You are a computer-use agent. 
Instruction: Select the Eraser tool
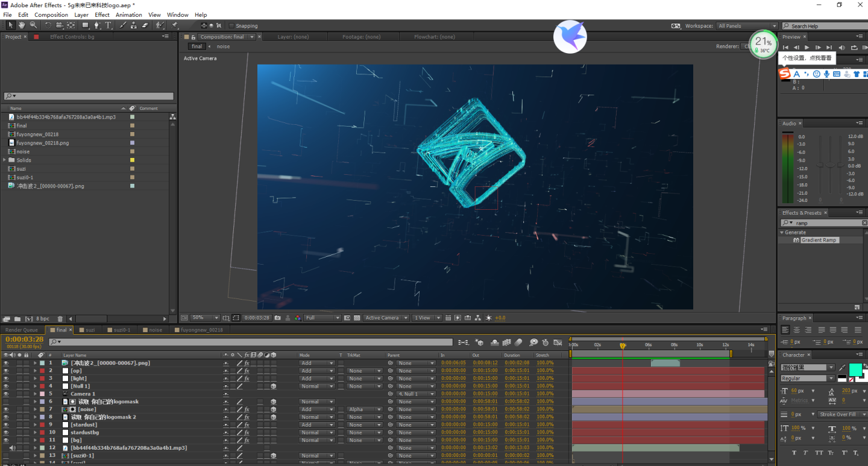tap(145, 25)
